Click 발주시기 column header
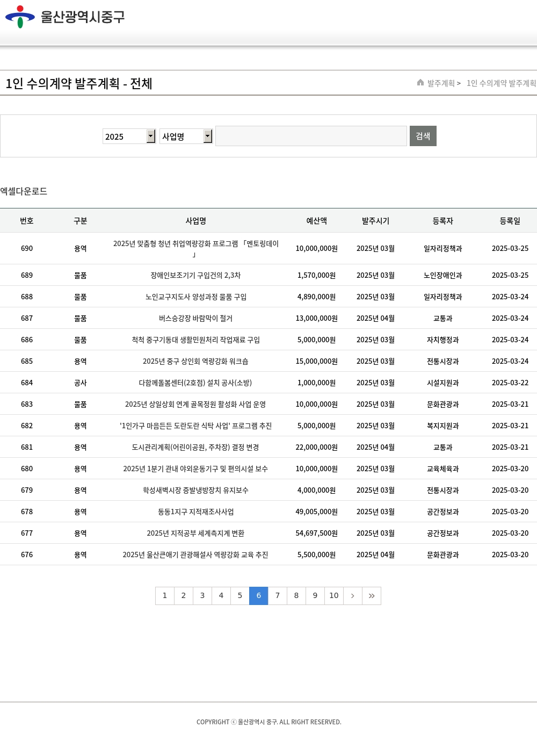The image size is (537, 756). pyautogui.click(x=376, y=221)
